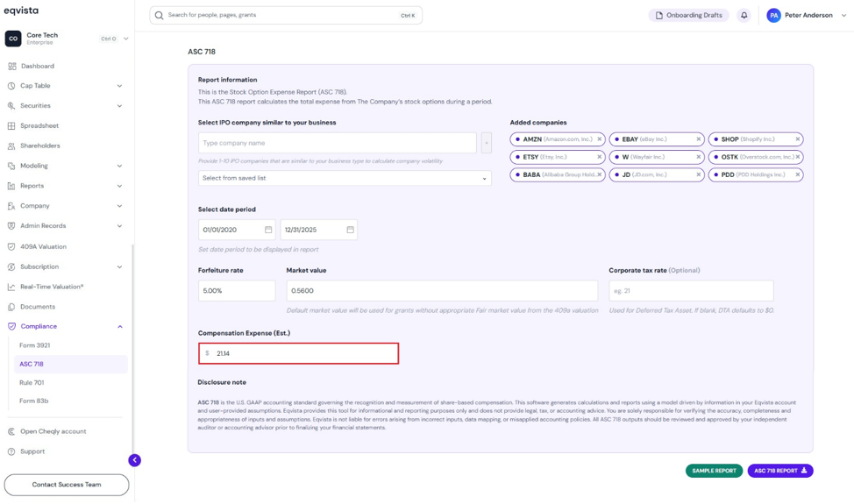The image size is (854, 504).
Task: Select the ASC 718 menu item
Action: [x=71, y=364]
